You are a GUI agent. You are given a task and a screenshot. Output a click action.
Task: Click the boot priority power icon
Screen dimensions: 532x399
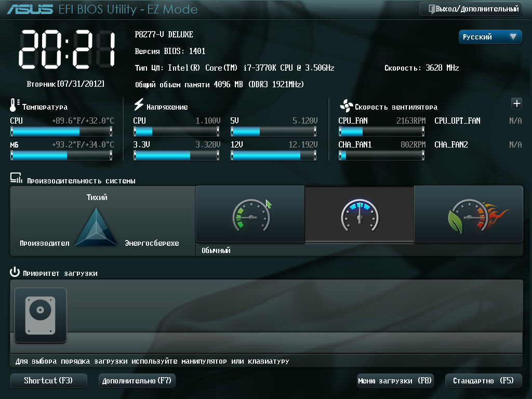pyautogui.click(x=15, y=272)
